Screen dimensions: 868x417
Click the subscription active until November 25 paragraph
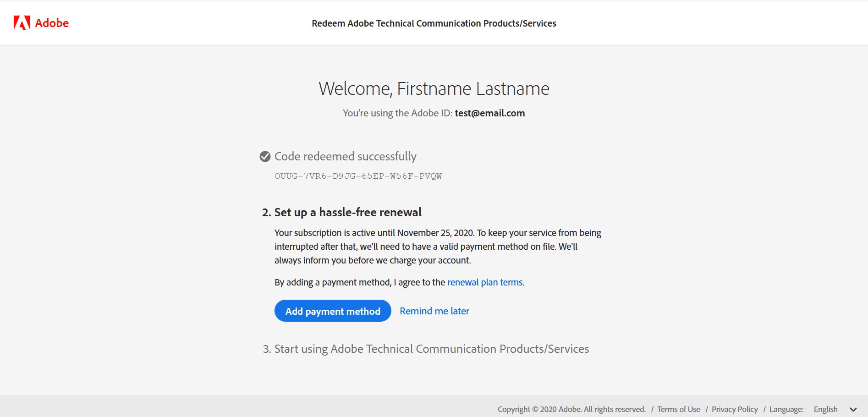[x=438, y=247]
